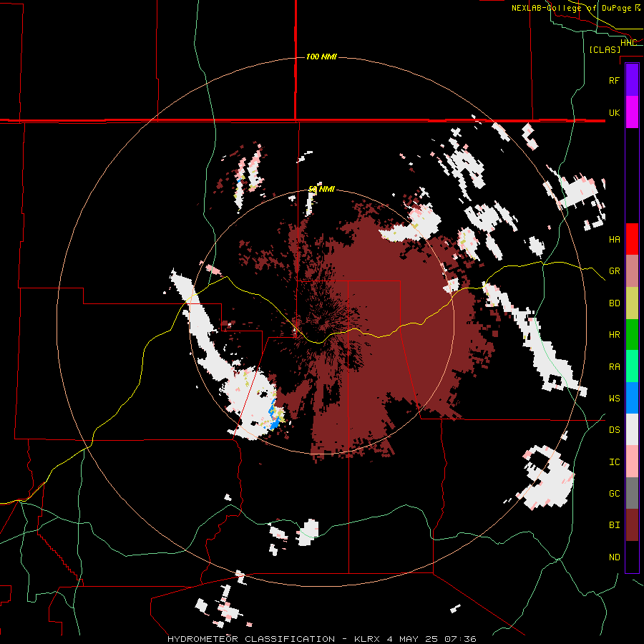Click the BD legend label
644x644 pixels.
coord(614,303)
